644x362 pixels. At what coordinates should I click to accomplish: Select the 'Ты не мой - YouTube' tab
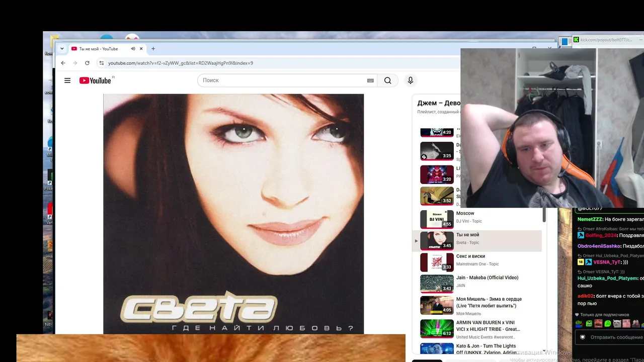(99, 49)
